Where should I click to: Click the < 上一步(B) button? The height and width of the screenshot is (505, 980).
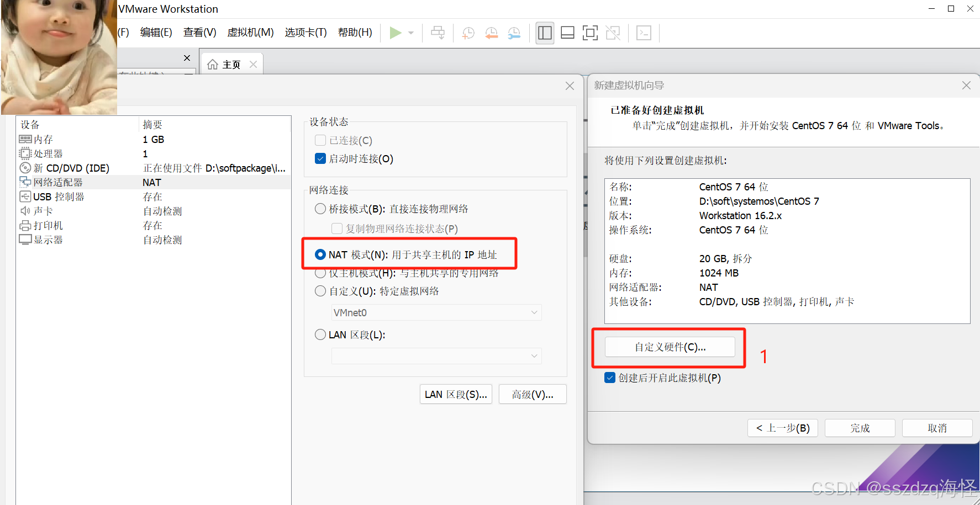tap(783, 428)
